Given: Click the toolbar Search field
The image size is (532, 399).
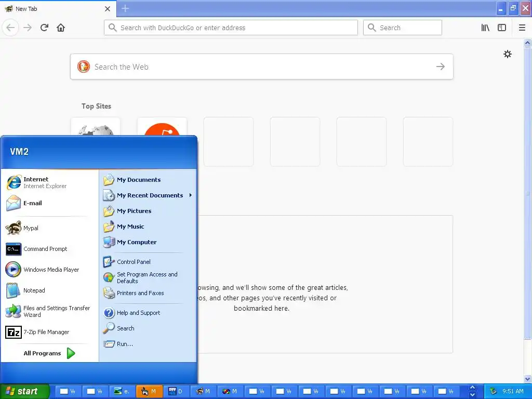Looking at the screenshot, I should click(x=403, y=28).
